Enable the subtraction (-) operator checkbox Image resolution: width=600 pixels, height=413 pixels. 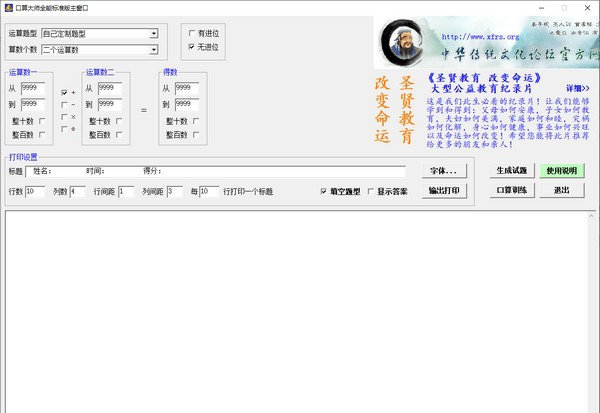[64, 104]
